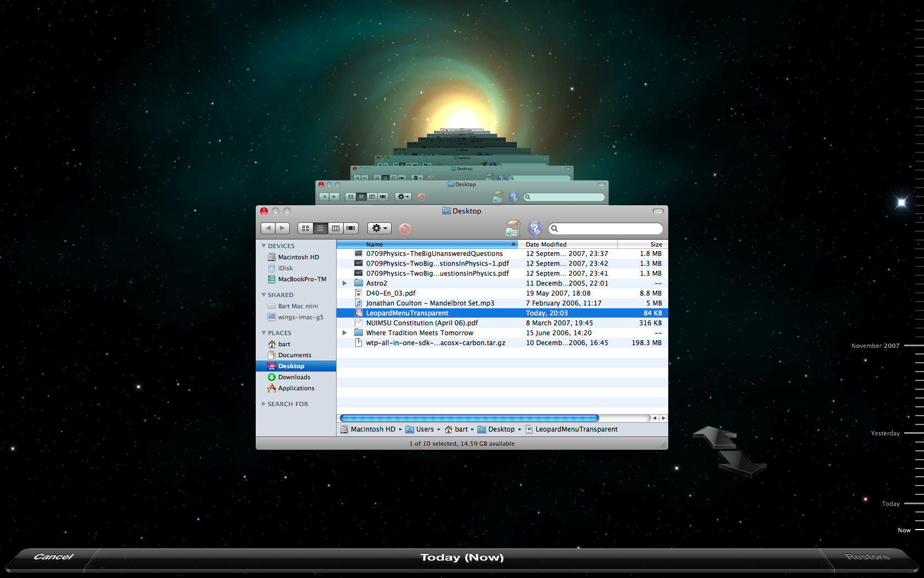
Task: Select wings-imac-g5 shared computer
Action: (296, 317)
